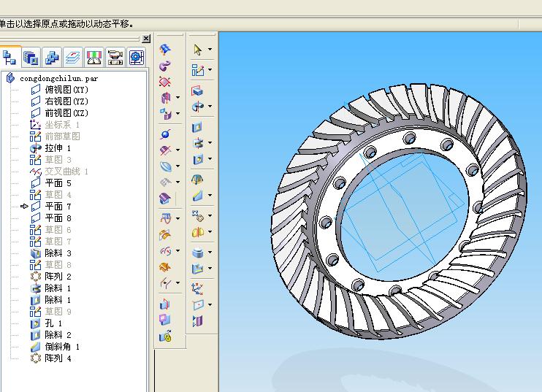Click the padlock part icon at the surfacing toolbar bottom
Image resolution: width=542 pixels, height=392 pixels.
point(166,337)
